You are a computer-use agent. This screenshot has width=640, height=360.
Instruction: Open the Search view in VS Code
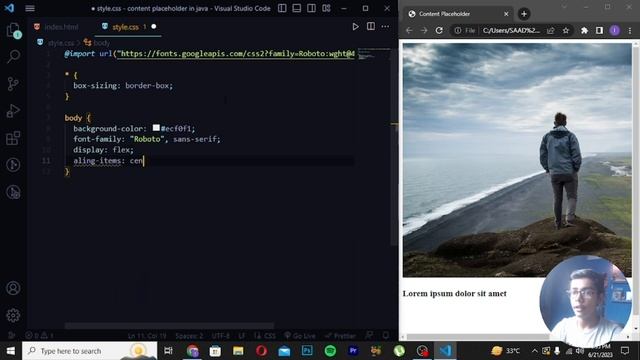pyautogui.click(x=13, y=56)
